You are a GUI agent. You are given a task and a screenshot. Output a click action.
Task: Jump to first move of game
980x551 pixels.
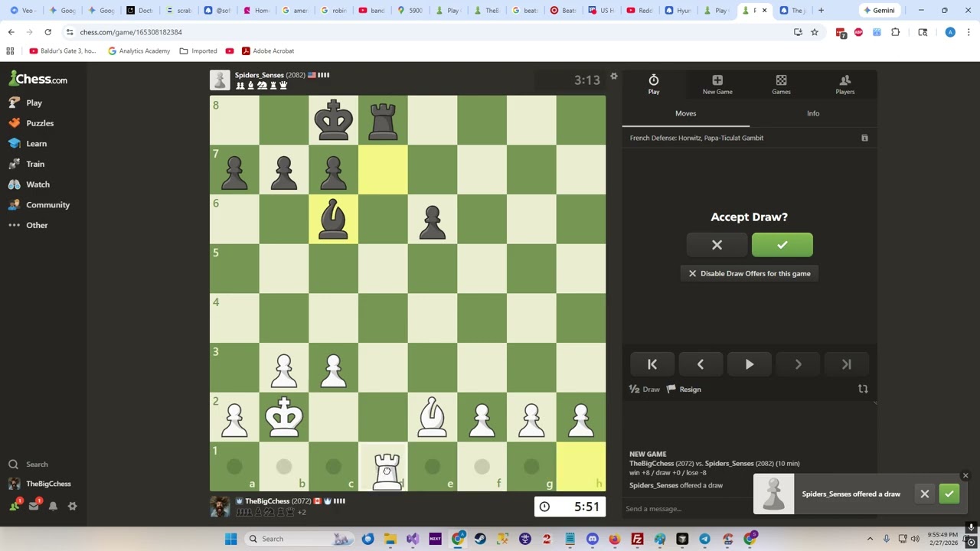pos(652,364)
